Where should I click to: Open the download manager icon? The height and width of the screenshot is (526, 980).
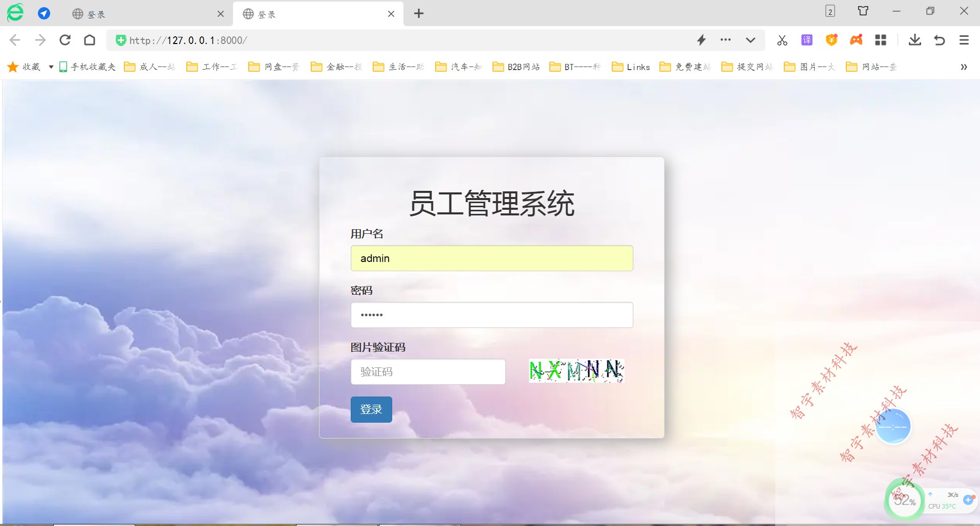point(914,40)
